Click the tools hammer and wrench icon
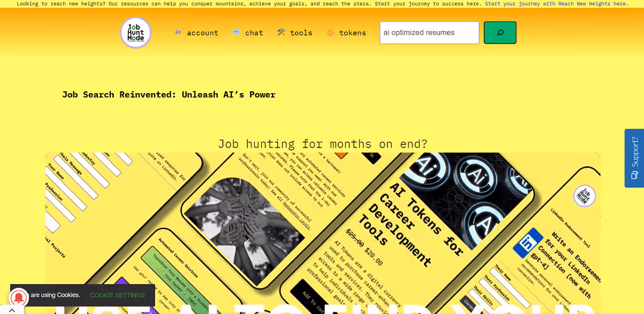Viewport: 644px width, 314px height. 281,32
